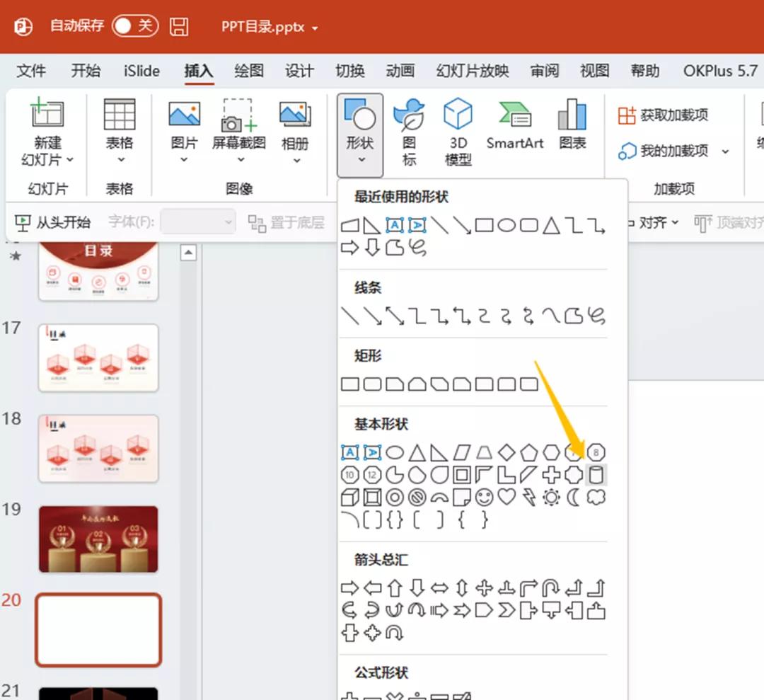
Task: Click the slide panel scroll up arrow
Action: coord(188,253)
